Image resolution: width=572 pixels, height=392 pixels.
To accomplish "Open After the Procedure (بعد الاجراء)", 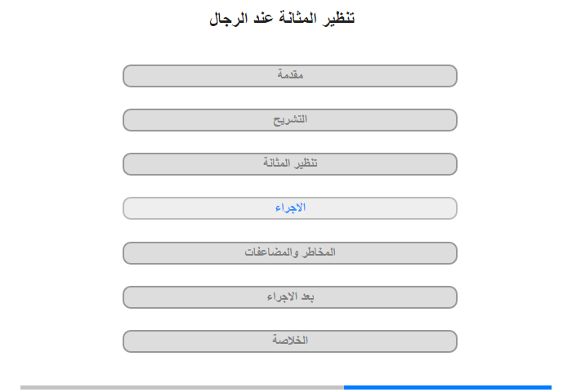I will [290, 297].
